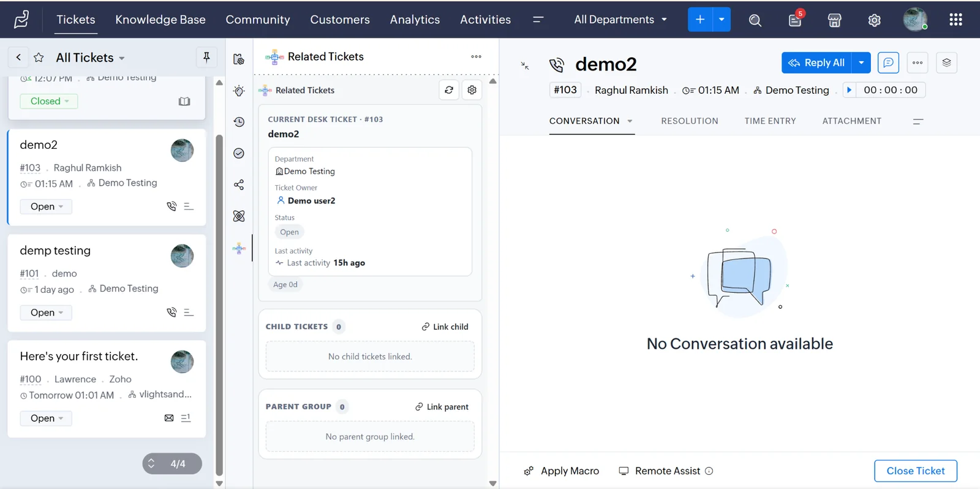Open the apps grid launcher icon
Screen dimensions: 980x489
[x=956, y=20]
